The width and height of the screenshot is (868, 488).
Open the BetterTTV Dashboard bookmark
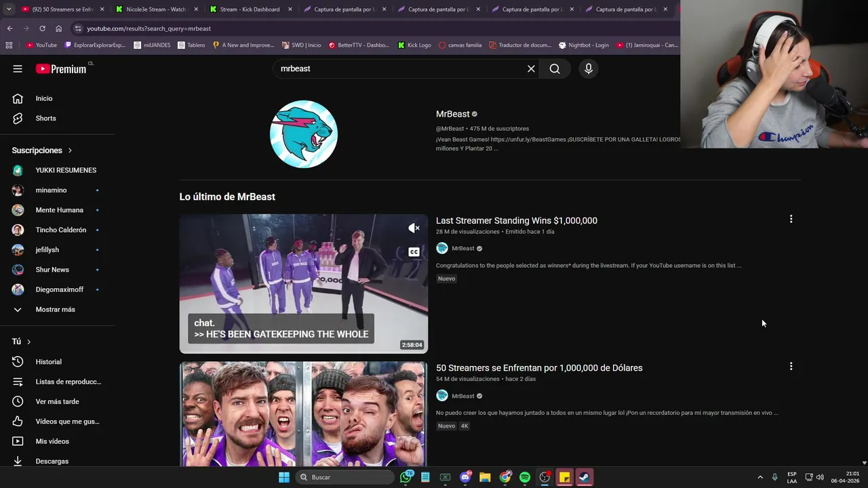(x=359, y=45)
